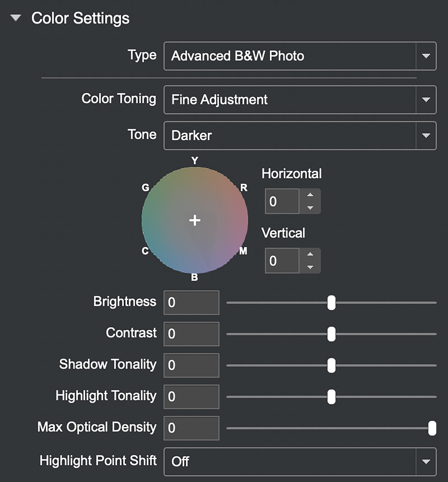Increase Vertical value with up arrow
Screen dimensions: 448x482
pos(310,254)
